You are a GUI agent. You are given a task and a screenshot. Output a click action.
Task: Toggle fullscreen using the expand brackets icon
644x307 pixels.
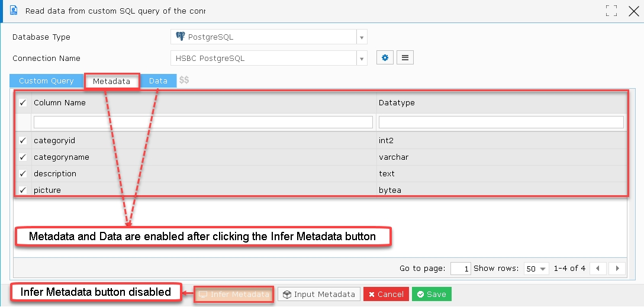tap(611, 11)
